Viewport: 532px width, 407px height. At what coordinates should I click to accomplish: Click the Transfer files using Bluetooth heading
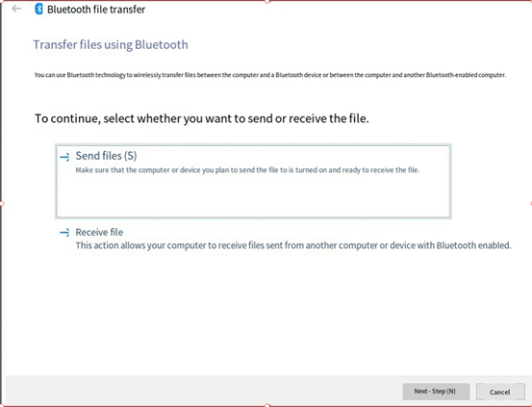111,44
